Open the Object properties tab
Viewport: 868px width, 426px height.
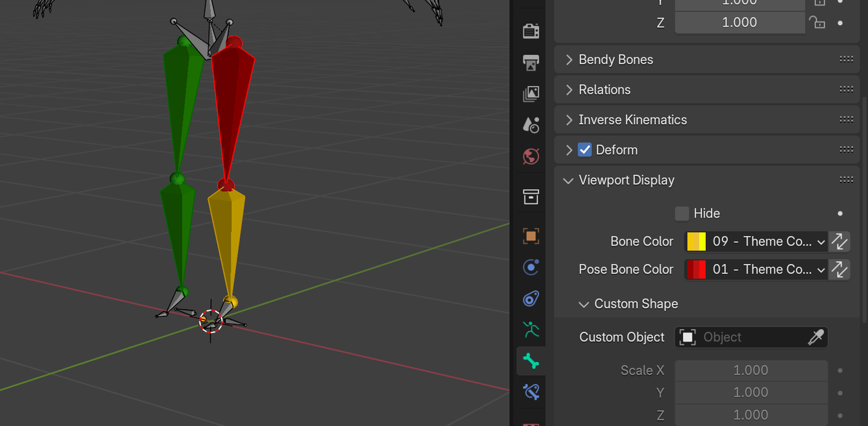531,236
